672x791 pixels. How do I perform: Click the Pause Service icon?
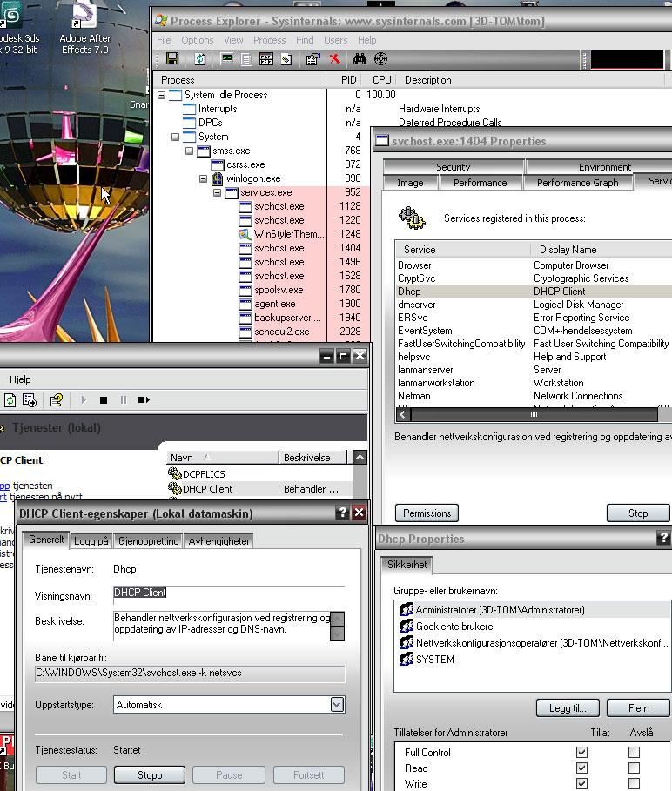(x=124, y=400)
